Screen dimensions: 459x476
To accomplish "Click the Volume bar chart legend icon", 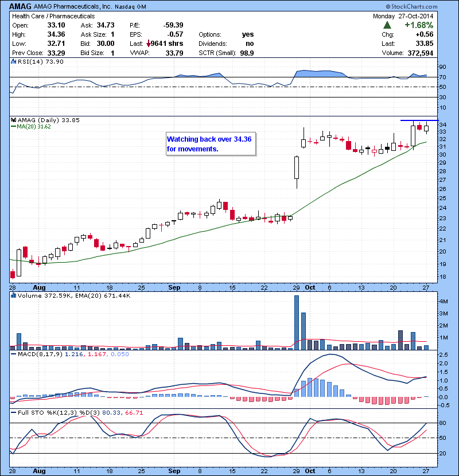I will [13, 295].
